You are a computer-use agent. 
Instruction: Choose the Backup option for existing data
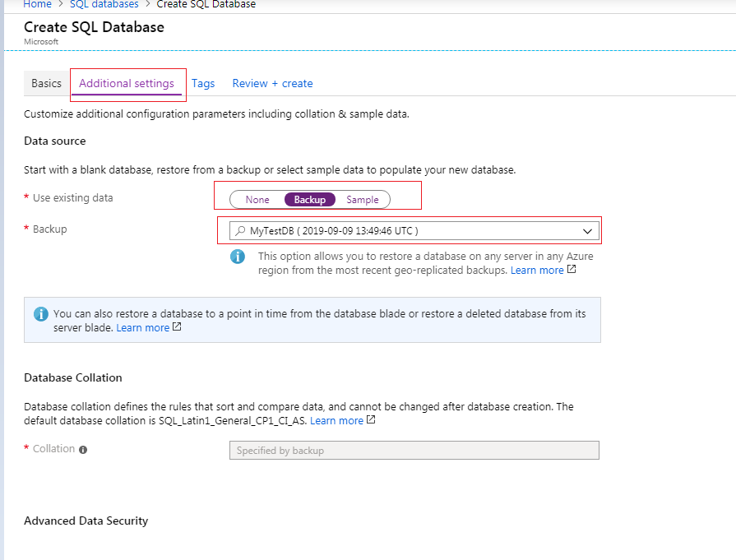[x=309, y=200]
